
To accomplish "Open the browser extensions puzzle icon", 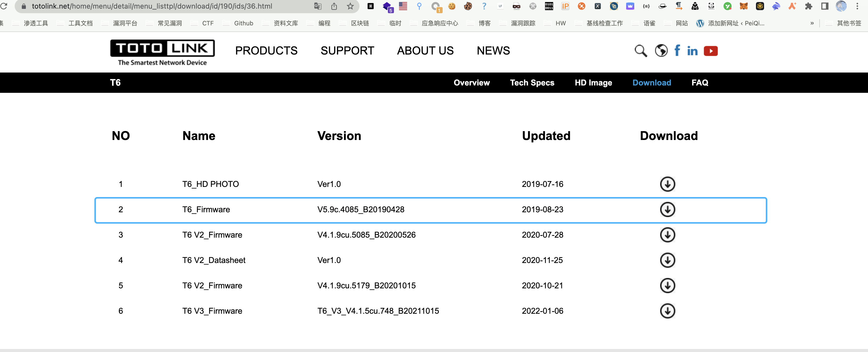I will [x=808, y=6].
